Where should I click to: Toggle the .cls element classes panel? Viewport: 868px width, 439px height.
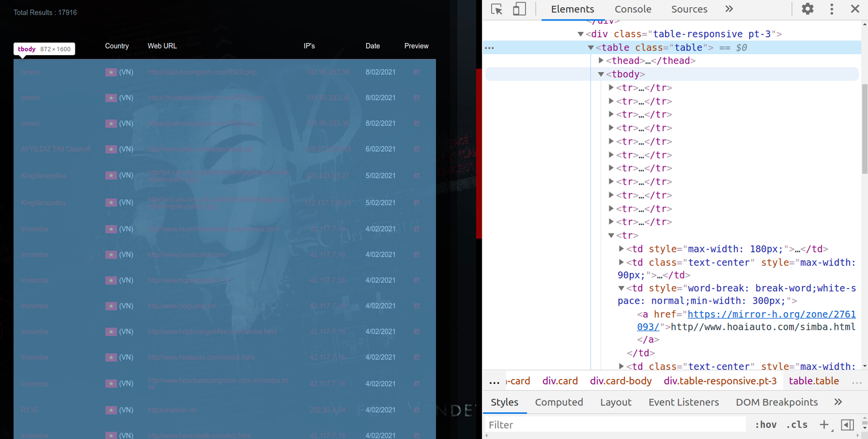coord(797,425)
